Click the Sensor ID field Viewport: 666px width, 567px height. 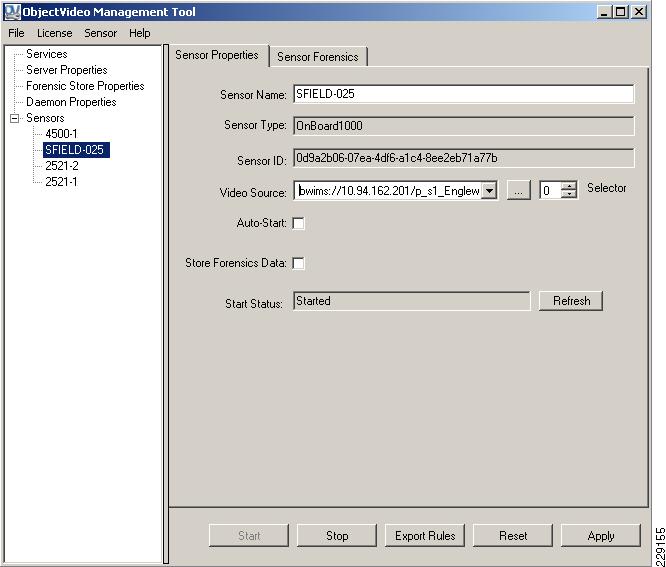click(x=463, y=158)
